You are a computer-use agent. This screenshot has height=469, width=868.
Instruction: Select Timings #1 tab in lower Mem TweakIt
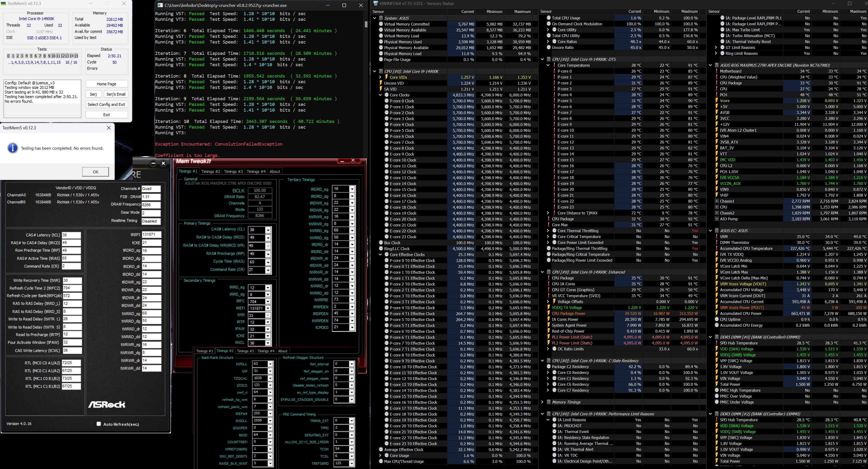point(204,351)
